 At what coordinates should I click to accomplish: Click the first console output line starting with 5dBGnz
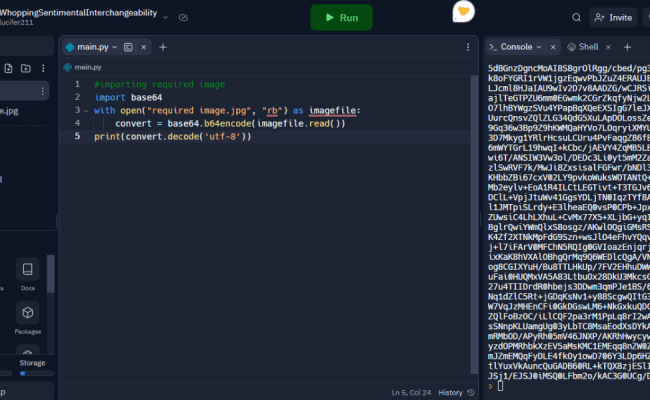569,68
